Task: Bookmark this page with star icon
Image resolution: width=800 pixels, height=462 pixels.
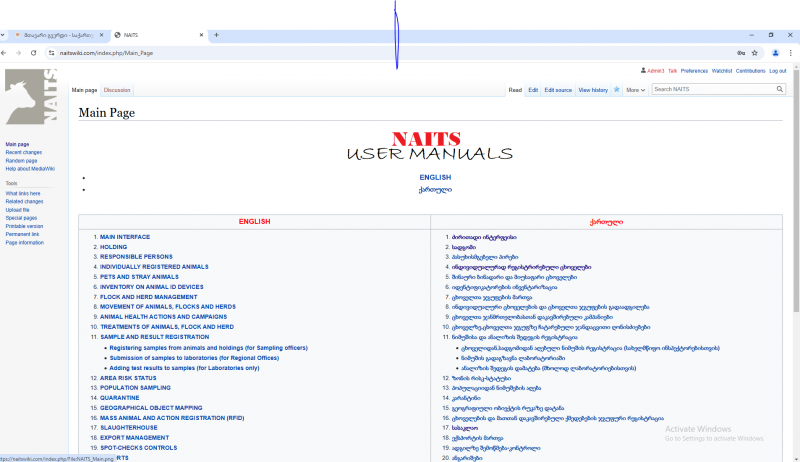Action: click(x=755, y=53)
